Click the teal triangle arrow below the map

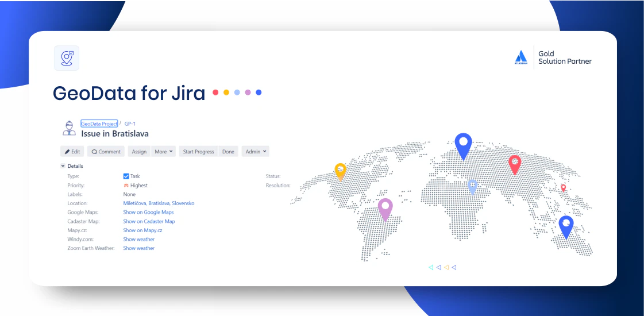431,267
